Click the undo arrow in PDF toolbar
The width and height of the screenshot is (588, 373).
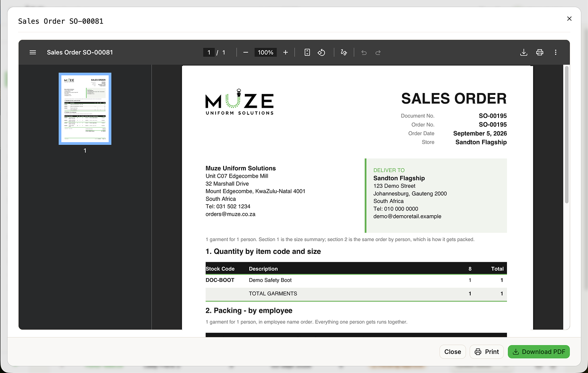pos(364,52)
